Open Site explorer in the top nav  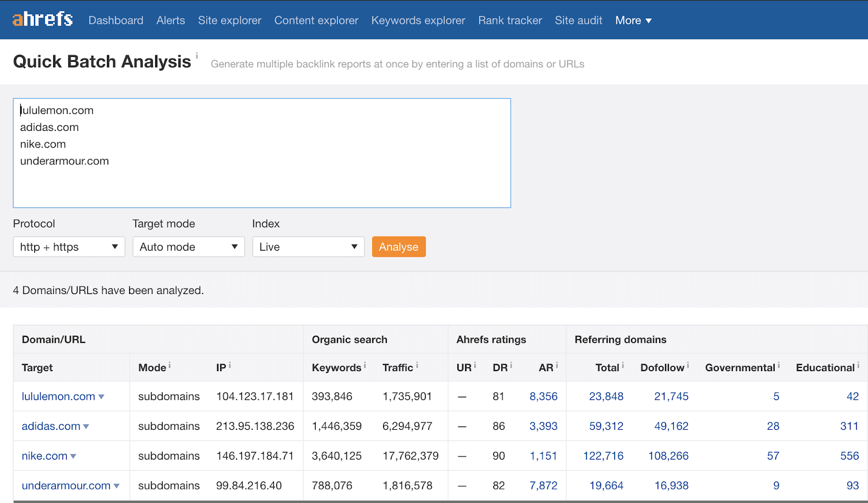tap(229, 21)
